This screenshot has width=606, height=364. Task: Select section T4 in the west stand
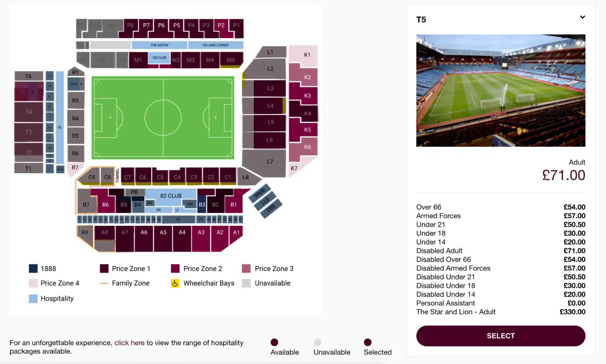pos(28,112)
